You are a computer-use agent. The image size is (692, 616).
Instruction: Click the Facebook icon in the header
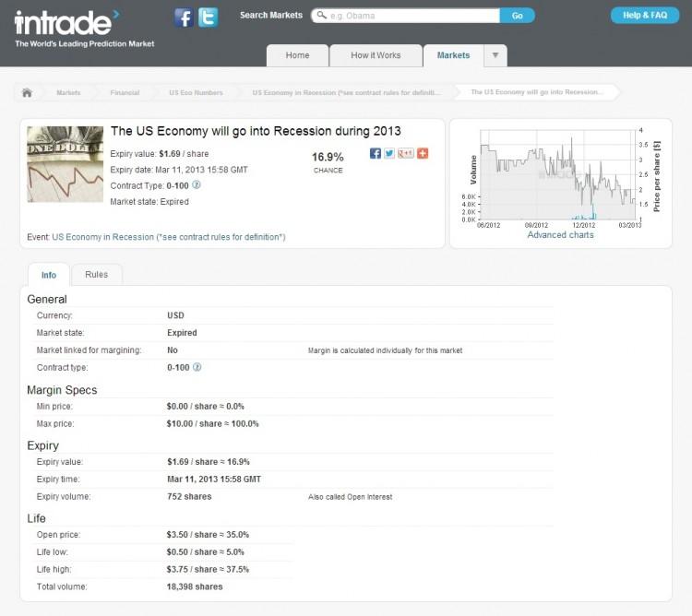tap(184, 18)
